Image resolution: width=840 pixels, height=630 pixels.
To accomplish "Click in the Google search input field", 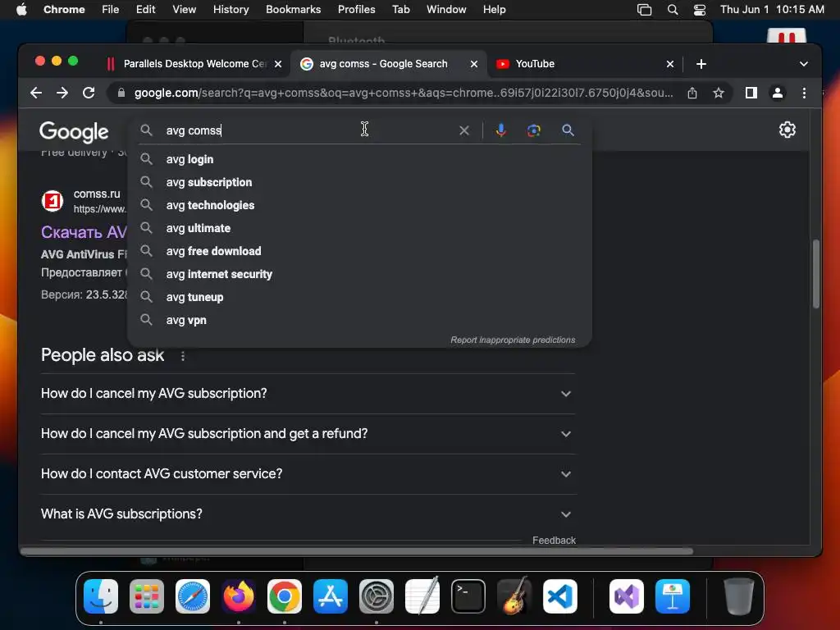I will coord(308,130).
